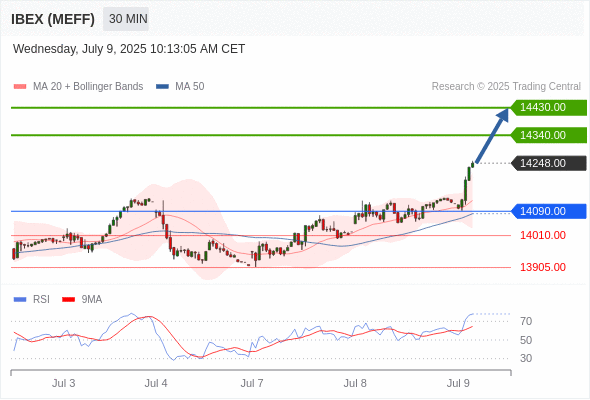Select the blue MA 50 legend swatch
590x400 pixels.
tap(162, 87)
